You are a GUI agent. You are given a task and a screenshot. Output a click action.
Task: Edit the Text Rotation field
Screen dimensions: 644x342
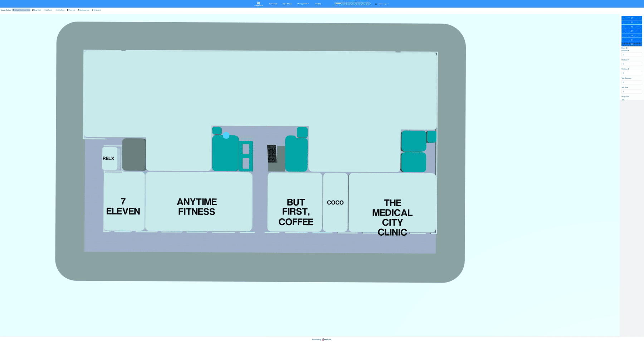(631, 82)
